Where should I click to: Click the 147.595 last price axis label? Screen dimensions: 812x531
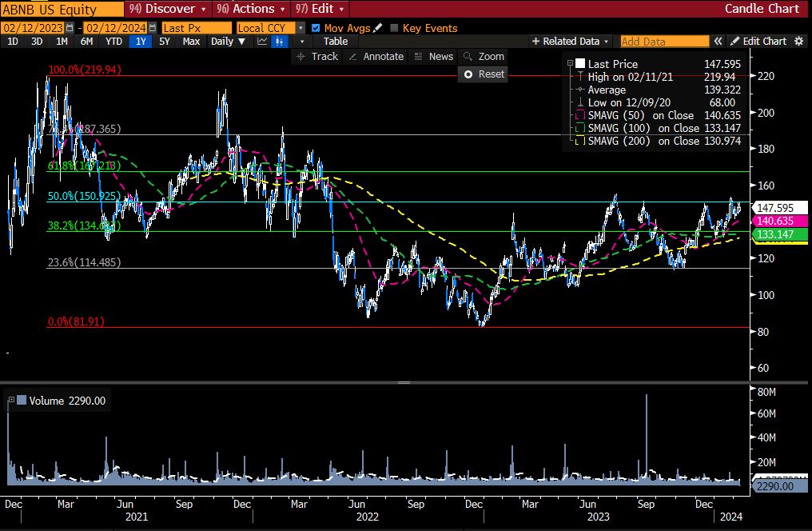pos(779,208)
